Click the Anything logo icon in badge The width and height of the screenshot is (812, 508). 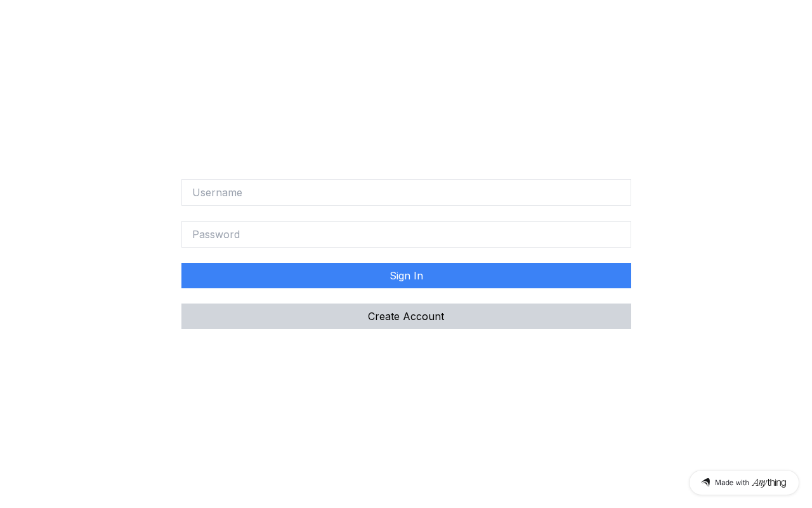[705, 483]
